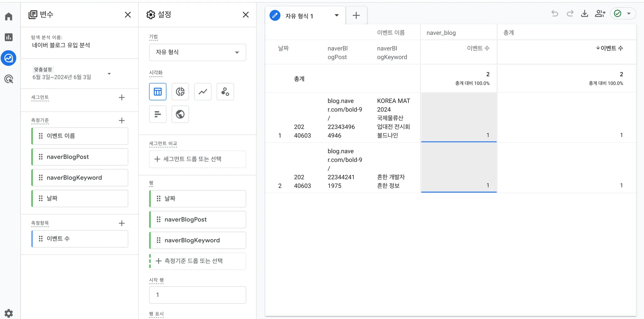This screenshot has width=644, height=319.
Task: Click 측정기준 드롭 또는 선택 under rows
Action: [197, 261]
